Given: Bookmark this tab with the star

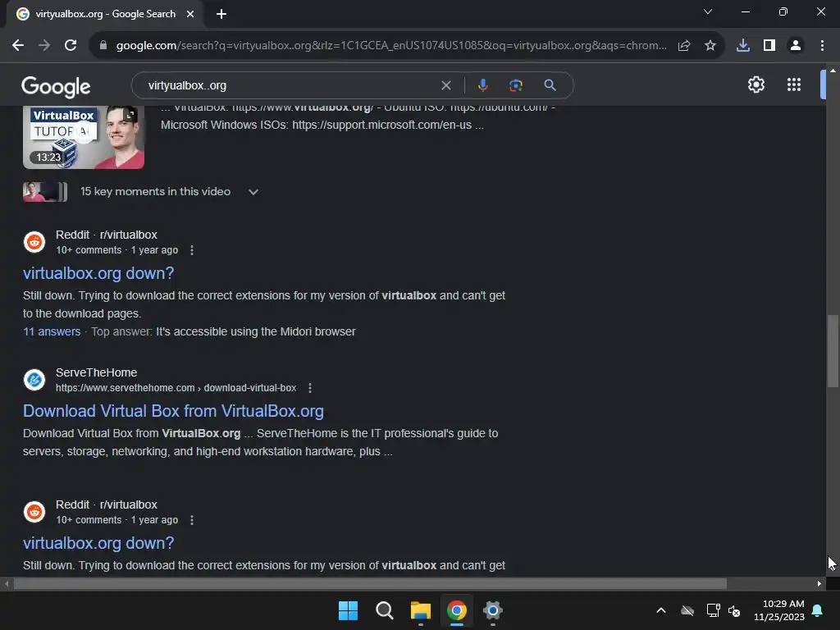Looking at the screenshot, I should (x=710, y=46).
